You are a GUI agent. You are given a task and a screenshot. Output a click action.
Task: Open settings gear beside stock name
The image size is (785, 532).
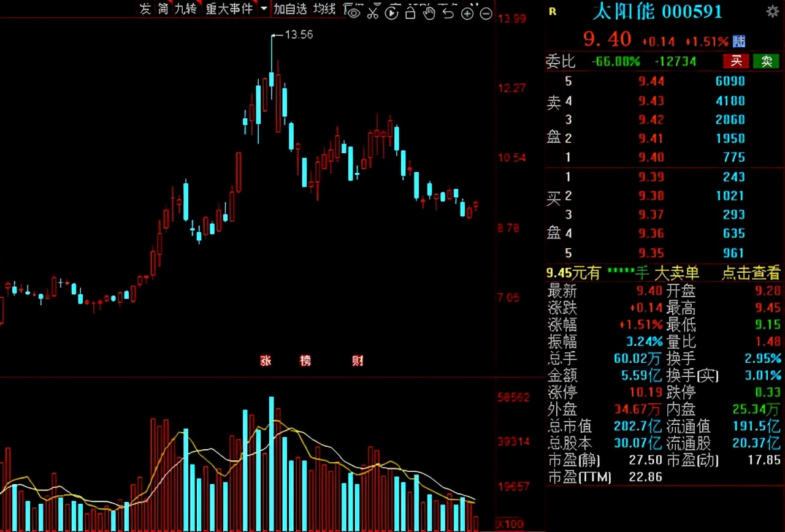pos(773,11)
